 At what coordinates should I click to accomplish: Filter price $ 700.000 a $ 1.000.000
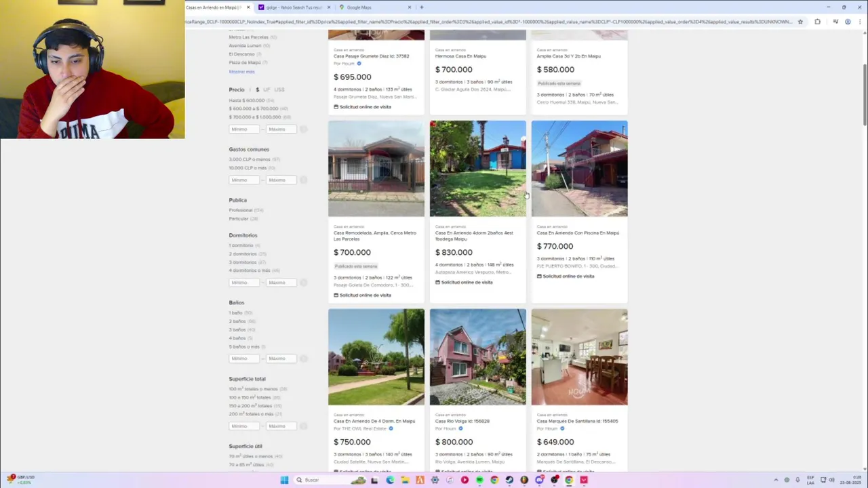tap(255, 117)
